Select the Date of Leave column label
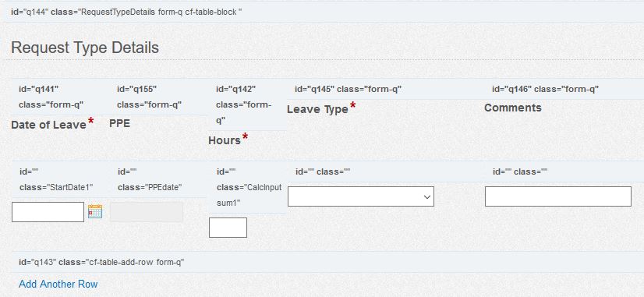This screenshot has height=297, width=644. (48, 125)
